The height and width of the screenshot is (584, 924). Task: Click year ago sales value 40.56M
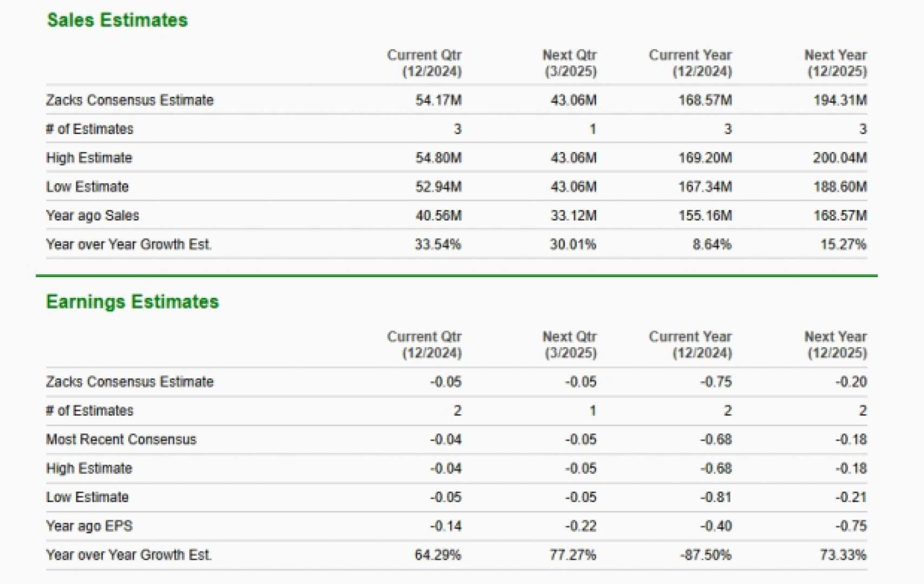pos(438,215)
